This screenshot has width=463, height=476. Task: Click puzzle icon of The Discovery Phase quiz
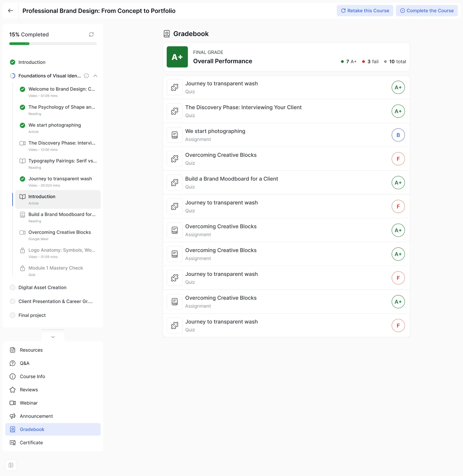click(x=175, y=111)
